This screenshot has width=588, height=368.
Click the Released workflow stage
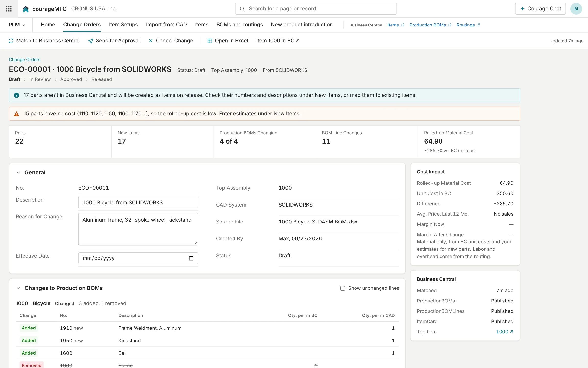tap(101, 79)
